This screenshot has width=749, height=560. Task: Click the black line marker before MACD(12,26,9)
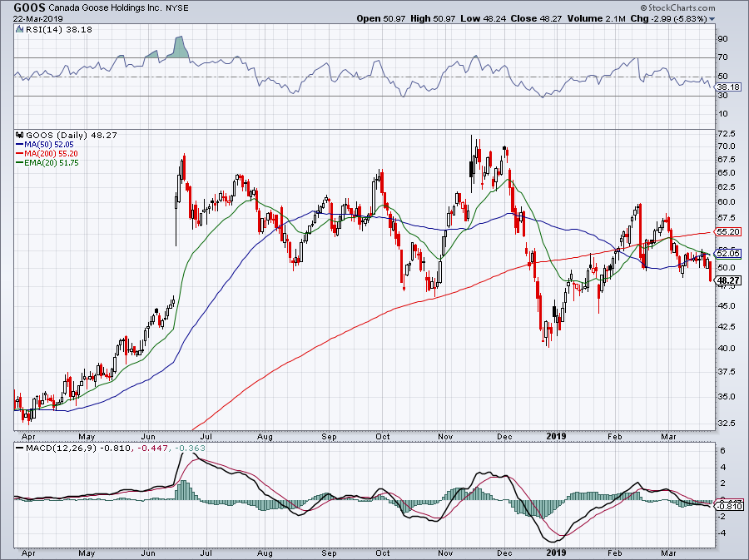point(20,448)
